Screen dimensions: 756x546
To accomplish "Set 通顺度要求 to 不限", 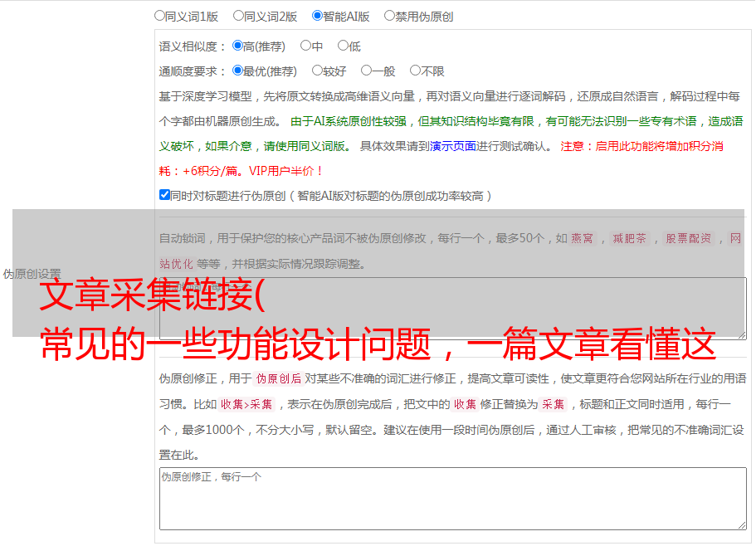I will 415,71.
